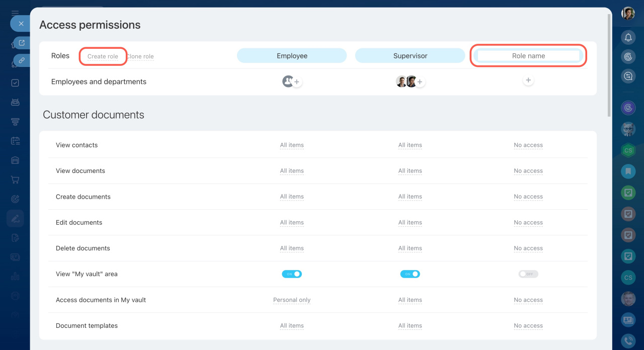Disable "My vault" area toggle for Supervisor
Screen dimensions: 644x350
(x=410, y=274)
